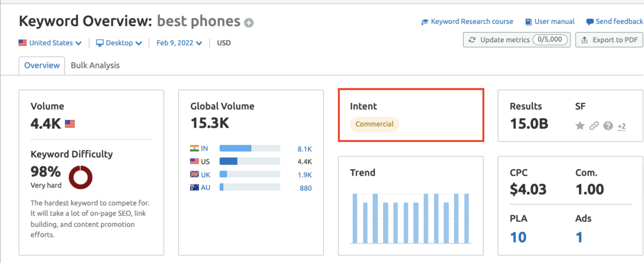Expand the +2 more SERP features
This screenshot has width=644, height=263.
point(622,126)
